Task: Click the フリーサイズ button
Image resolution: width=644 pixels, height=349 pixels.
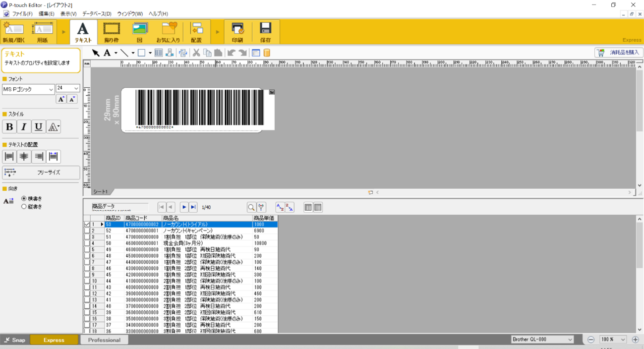Action: point(41,173)
